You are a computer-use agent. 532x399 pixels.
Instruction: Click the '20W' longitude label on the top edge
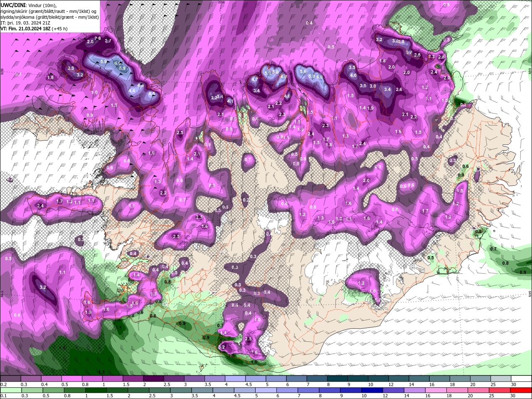(x=221, y=2)
